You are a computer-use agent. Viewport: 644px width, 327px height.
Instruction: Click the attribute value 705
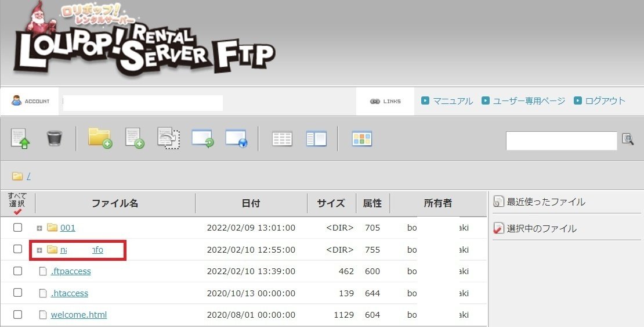pyautogui.click(x=372, y=228)
